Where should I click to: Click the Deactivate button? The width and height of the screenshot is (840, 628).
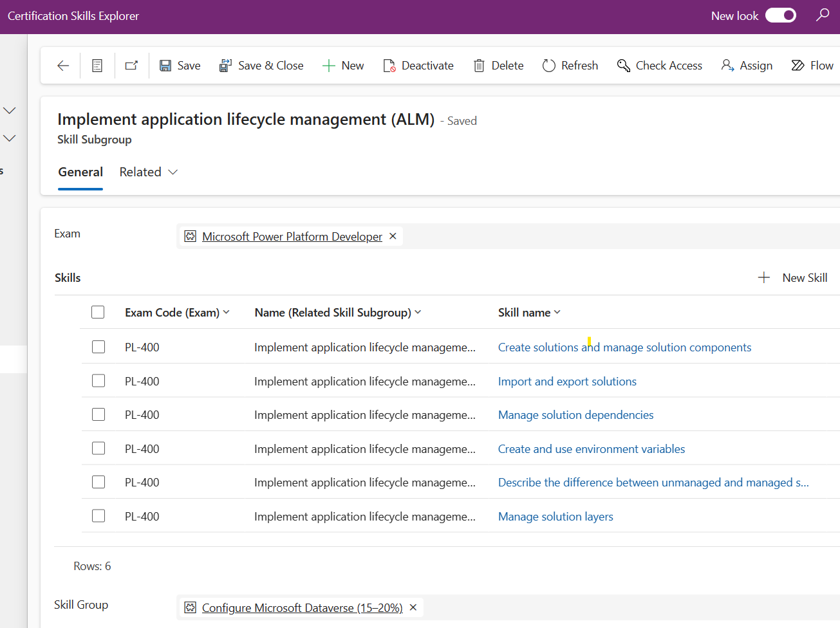tap(418, 66)
